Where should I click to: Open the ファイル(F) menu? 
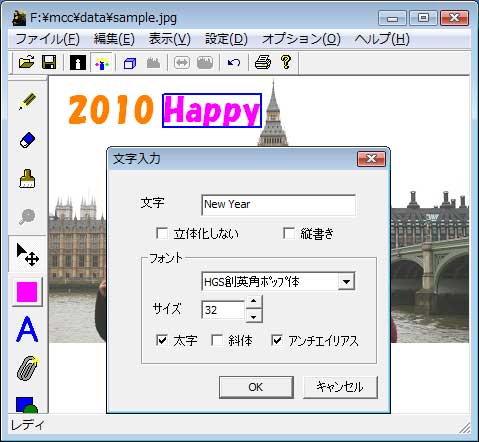coord(48,39)
